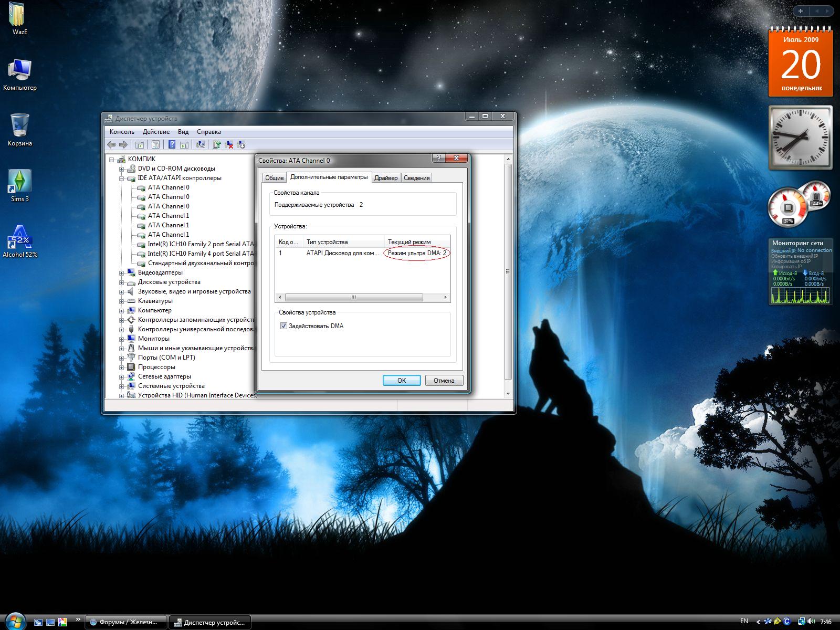Click the toolbar properties sheet icon

pyautogui.click(x=155, y=145)
